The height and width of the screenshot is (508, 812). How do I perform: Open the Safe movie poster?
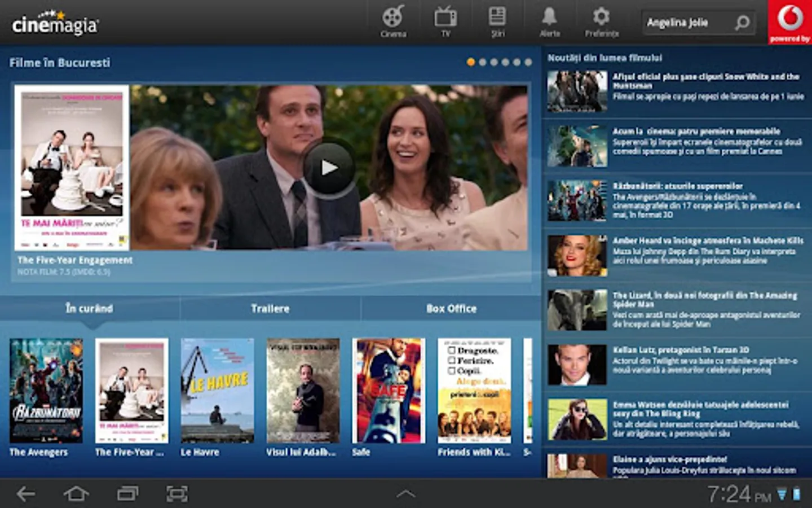point(389,391)
